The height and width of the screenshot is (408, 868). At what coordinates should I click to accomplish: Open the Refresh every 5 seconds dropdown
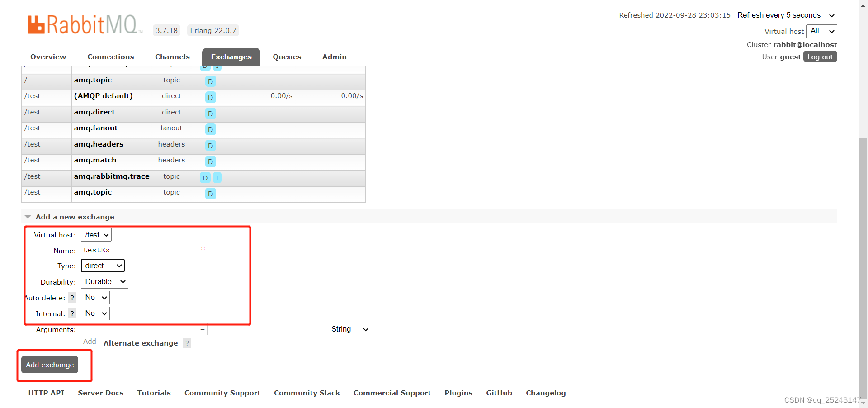point(785,15)
